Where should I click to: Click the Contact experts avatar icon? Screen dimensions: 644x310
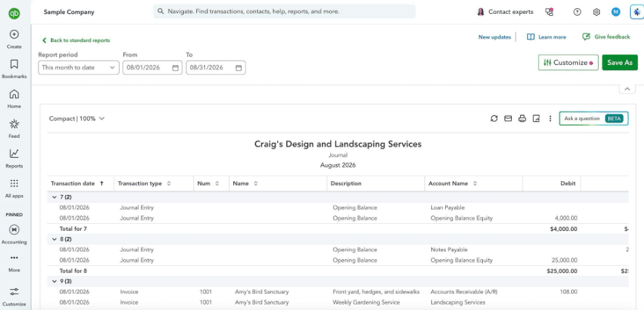tap(480, 12)
